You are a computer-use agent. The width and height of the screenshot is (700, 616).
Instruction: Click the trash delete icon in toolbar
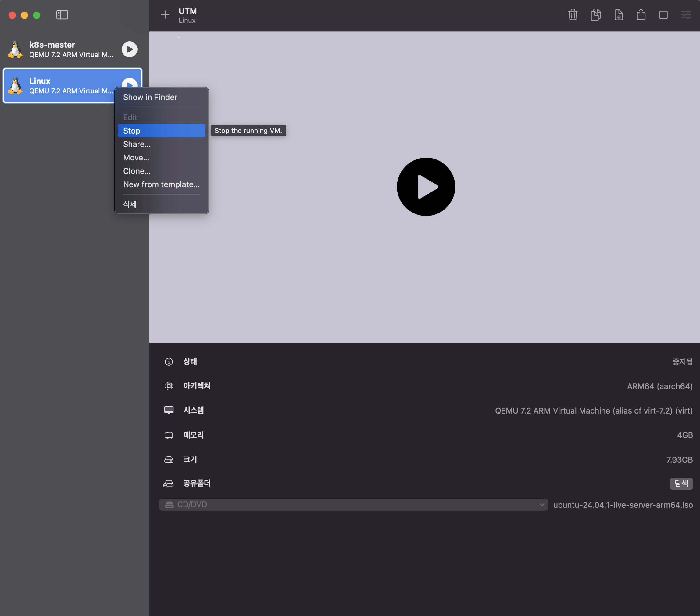pos(573,15)
